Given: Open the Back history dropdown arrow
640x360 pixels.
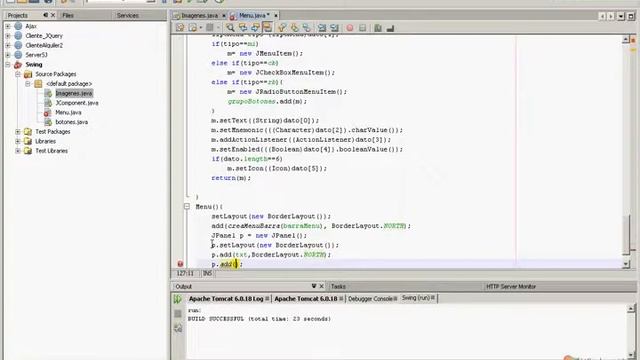Looking at the screenshot, I should point(200,28).
